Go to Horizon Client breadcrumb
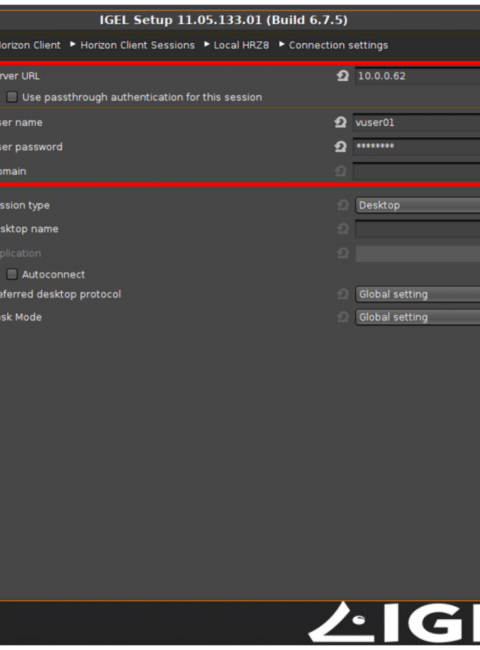Viewport: 480px width, 650px height. pyautogui.click(x=30, y=45)
